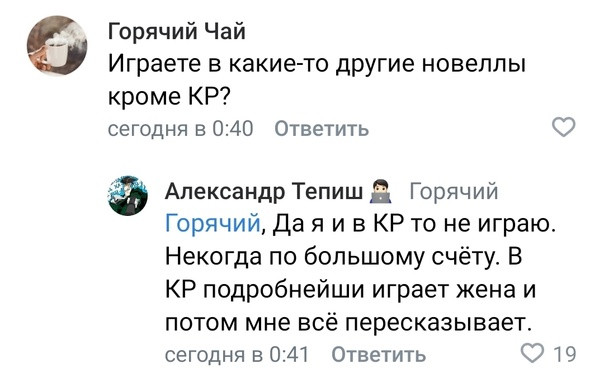Like Александр Тепиш's reply with heart icon
This screenshot has width=604, height=387.
(x=533, y=352)
